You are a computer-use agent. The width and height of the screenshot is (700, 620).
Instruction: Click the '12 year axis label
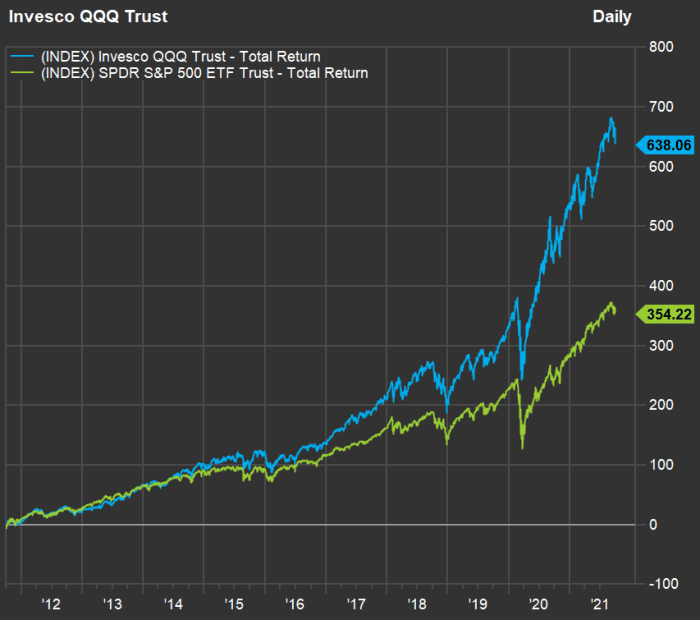point(50,604)
